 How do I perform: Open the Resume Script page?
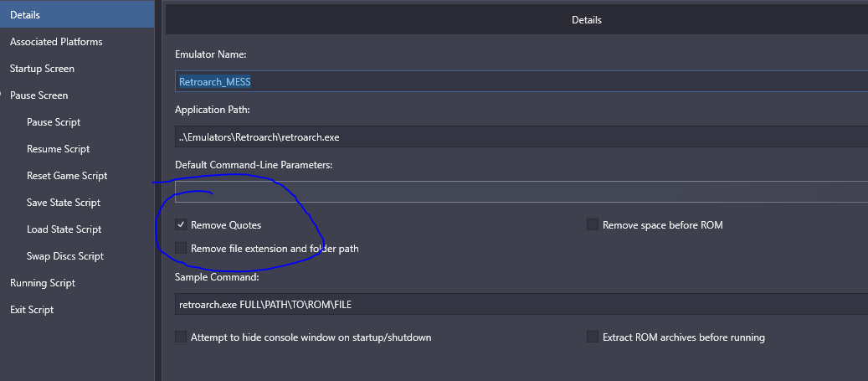click(58, 149)
